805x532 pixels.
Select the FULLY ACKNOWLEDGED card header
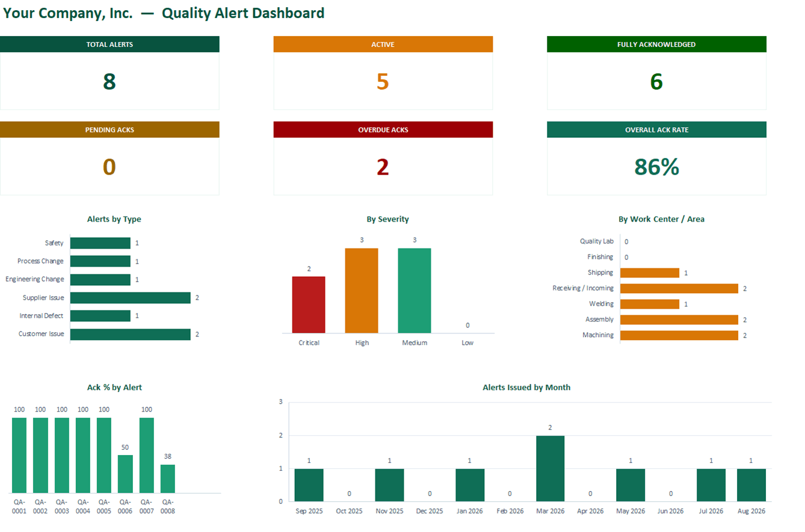click(x=656, y=45)
